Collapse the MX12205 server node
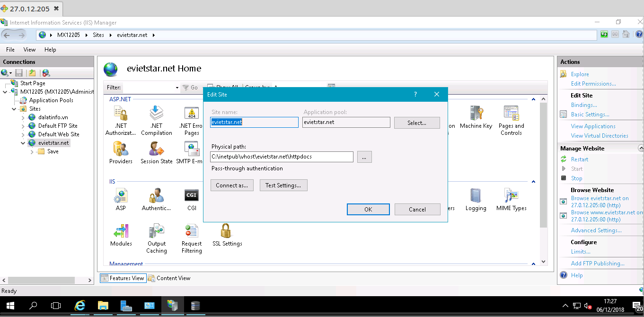 pyautogui.click(x=5, y=92)
